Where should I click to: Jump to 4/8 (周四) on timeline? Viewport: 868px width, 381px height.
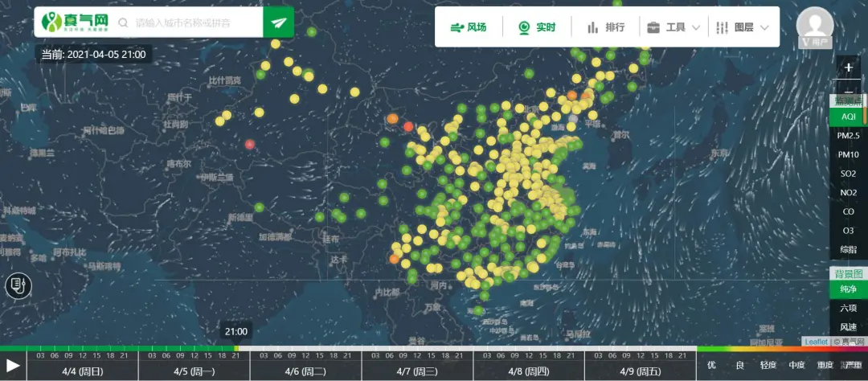coord(529,371)
